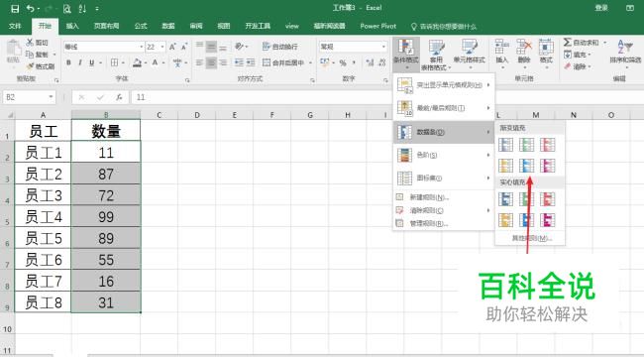Open the font name dropdown

(x=142, y=47)
